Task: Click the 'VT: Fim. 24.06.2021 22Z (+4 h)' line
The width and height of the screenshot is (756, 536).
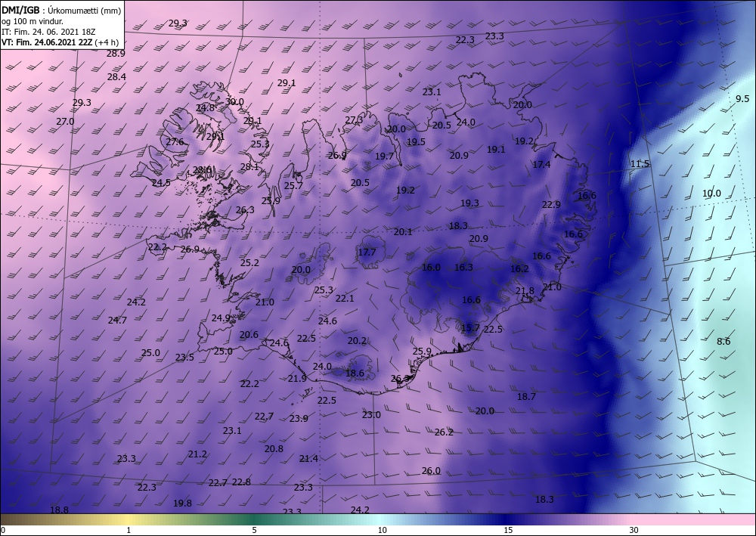Action: coord(60,42)
